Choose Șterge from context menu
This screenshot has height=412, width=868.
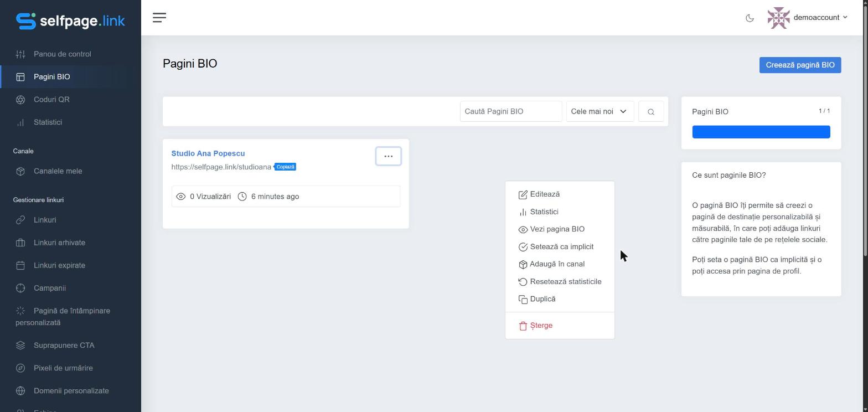[560, 326]
